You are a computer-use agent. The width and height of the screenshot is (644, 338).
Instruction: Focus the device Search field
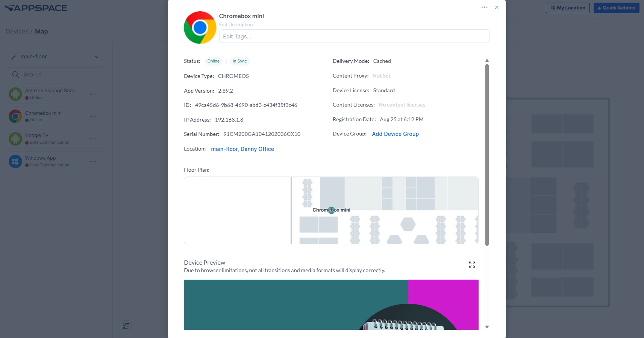click(x=55, y=75)
